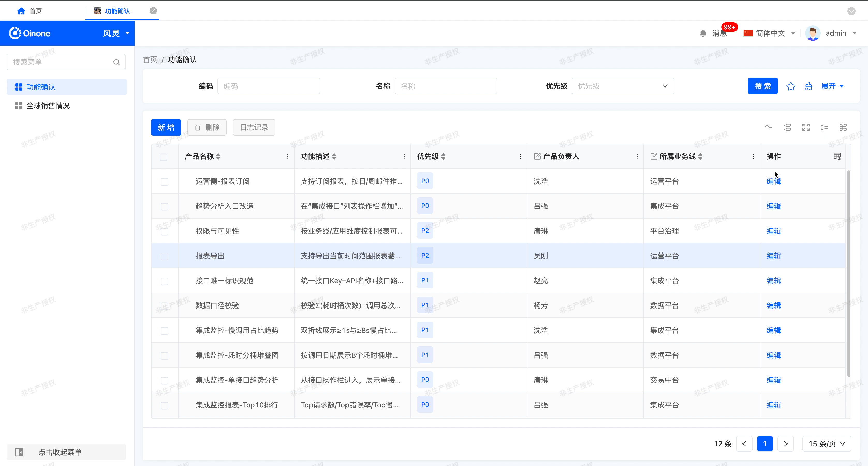This screenshot has height=466, width=868.
Task: Click the fullscreen table icon
Action: (806, 127)
